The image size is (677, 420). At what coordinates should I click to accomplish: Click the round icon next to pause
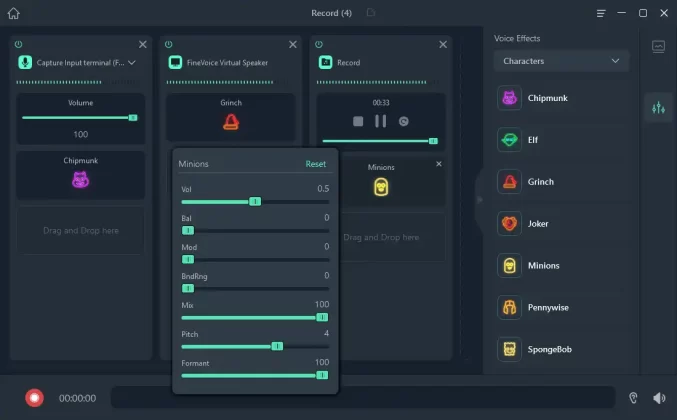coord(404,121)
